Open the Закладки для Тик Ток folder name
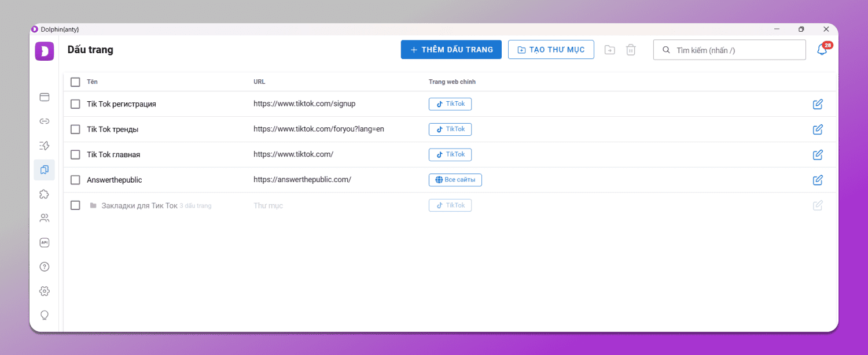 pyautogui.click(x=139, y=205)
